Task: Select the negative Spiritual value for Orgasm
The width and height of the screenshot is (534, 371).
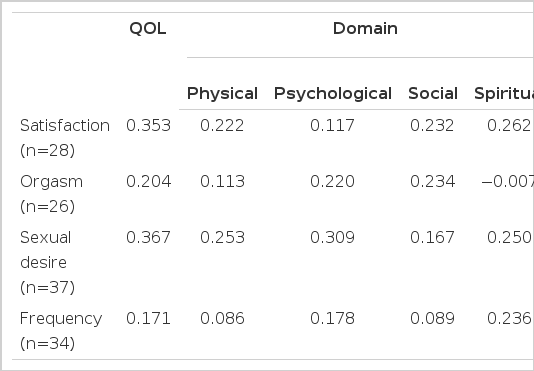Action: pos(507,181)
